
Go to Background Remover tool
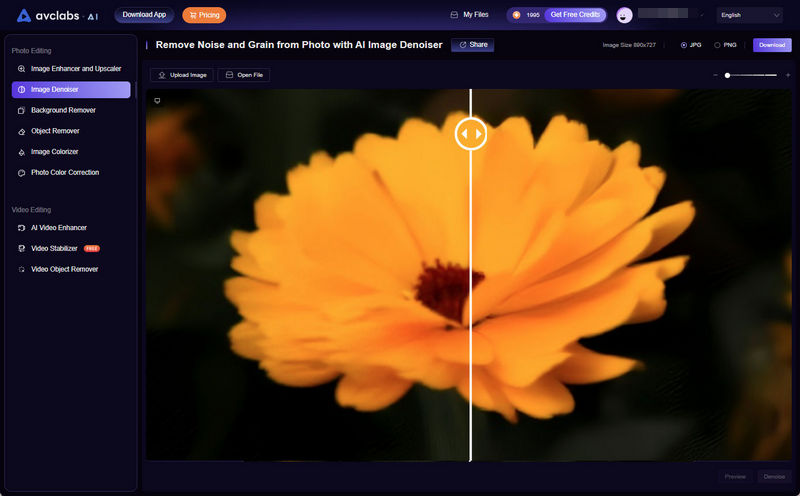pyautogui.click(x=63, y=110)
